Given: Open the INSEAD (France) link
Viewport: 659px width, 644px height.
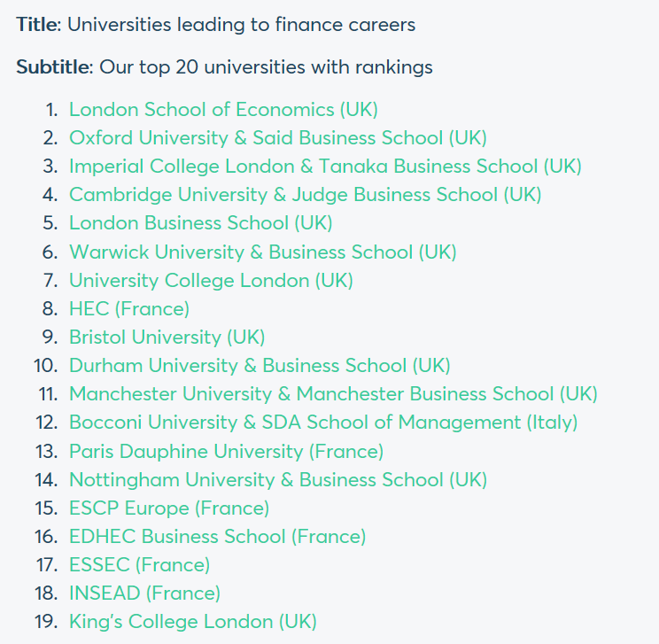Looking at the screenshot, I should (x=144, y=594).
